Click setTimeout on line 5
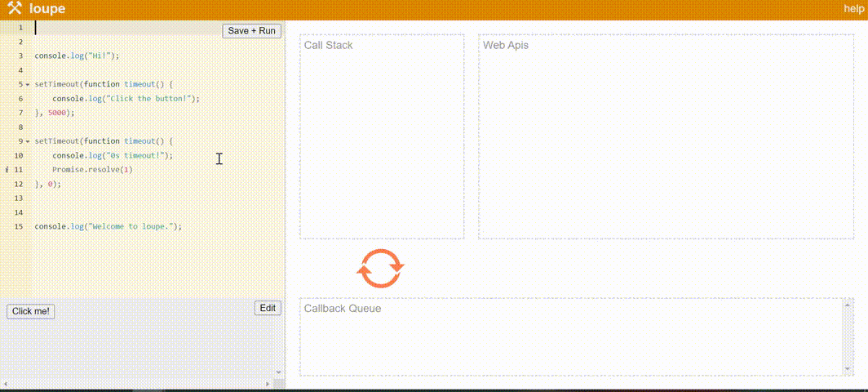The height and width of the screenshot is (392, 868). point(56,84)
